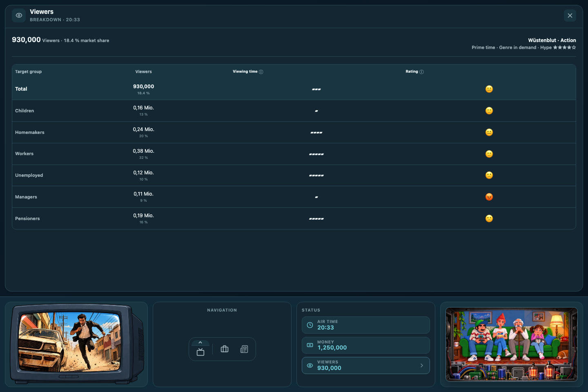588x392 pixels.
Task: Click the eye icon in Viewers status
Action: point(310,365)
